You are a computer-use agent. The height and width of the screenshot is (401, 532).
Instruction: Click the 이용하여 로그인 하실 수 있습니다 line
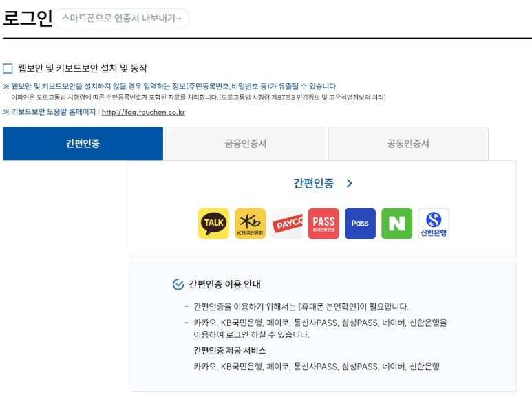coord(251,334)
